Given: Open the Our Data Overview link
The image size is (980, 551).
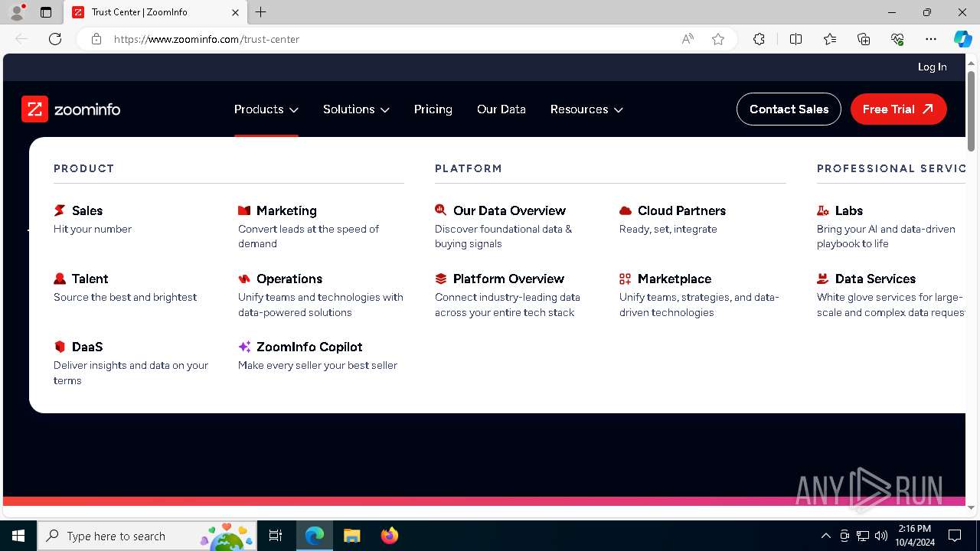Looking at the screenshot, I should click(x=509, y=210).
